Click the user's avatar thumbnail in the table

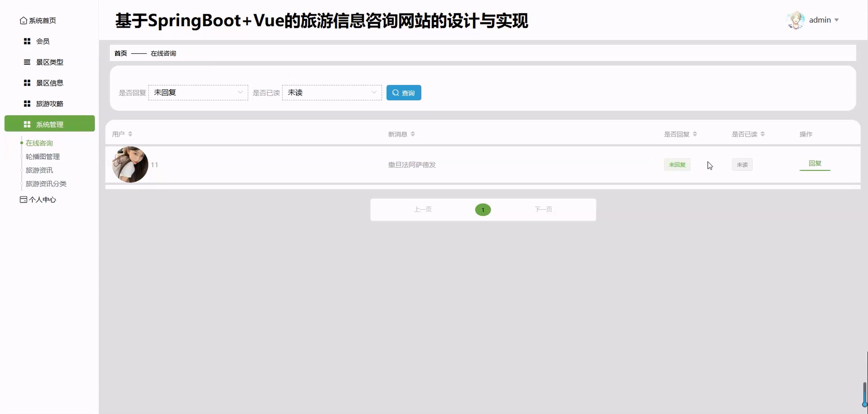[130, 164]
